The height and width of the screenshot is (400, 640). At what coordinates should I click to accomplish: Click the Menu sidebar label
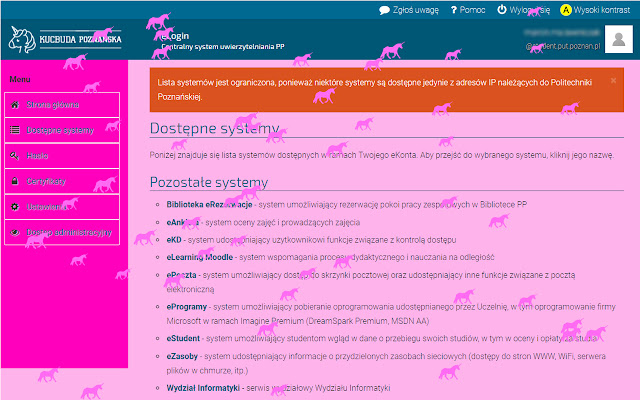(20, 79)
